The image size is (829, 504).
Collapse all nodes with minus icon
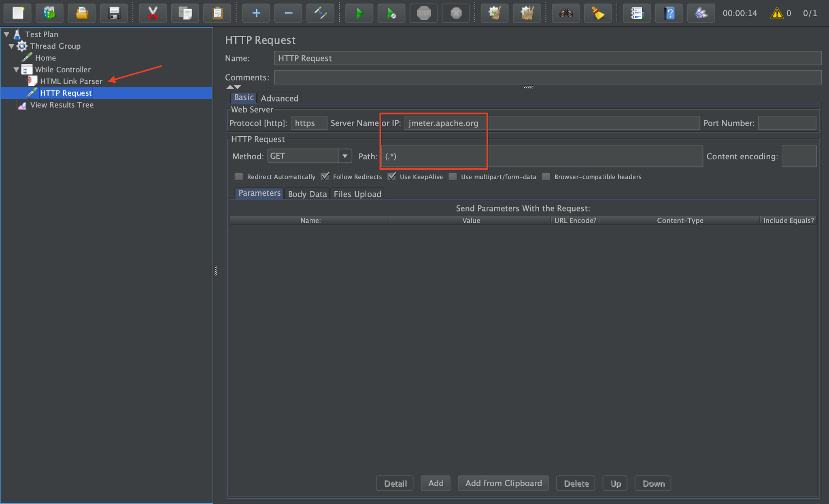click(x=288, y=13)
